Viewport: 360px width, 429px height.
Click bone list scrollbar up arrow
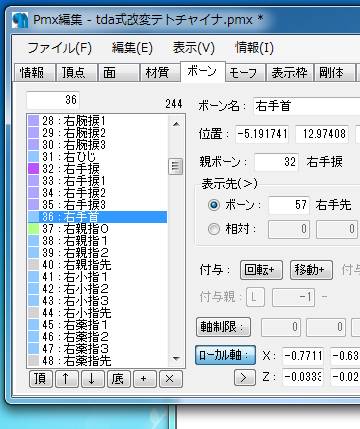pos(176,124)
